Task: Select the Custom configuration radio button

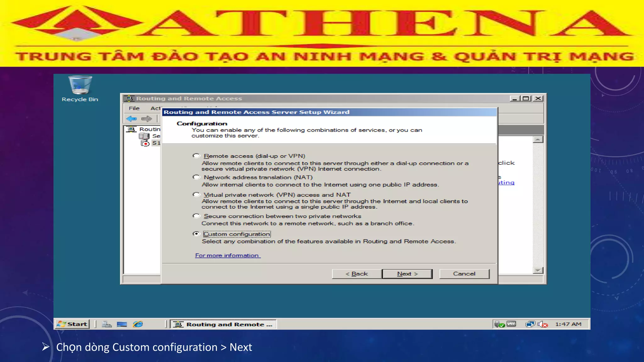Action: pos(197,234)
